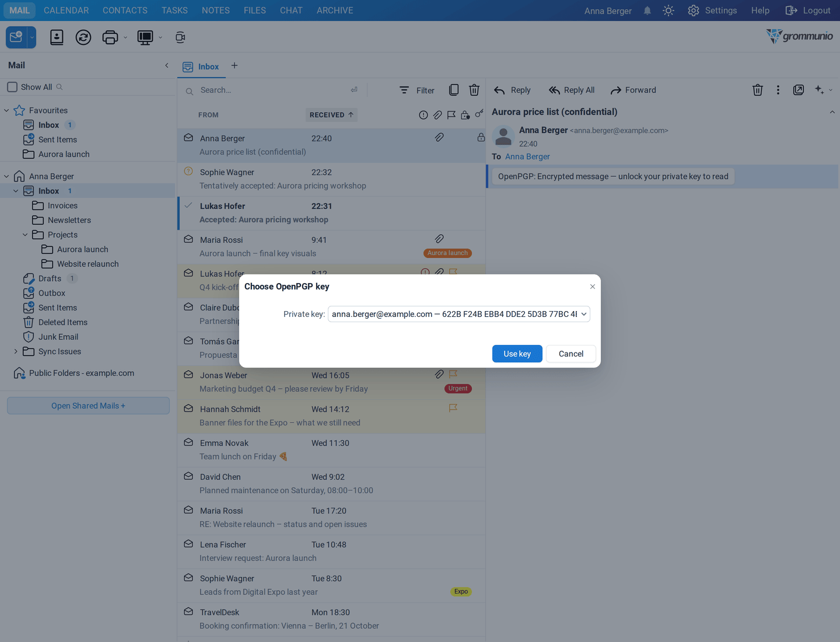840x642 pixels.
Task: Go to the TASKS tab
Action: [174, 11]
